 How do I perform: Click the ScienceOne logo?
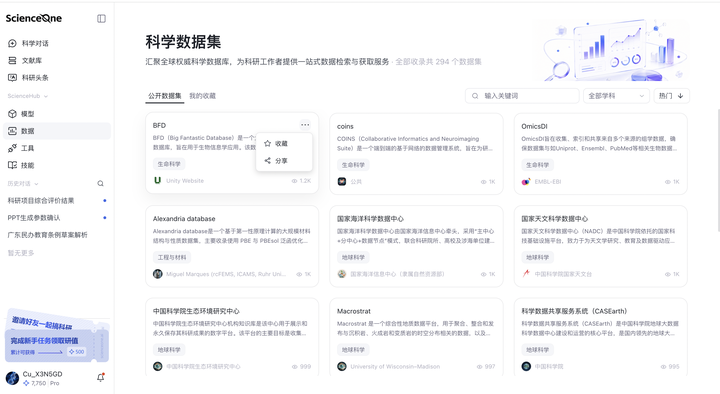click(x=34, y=18)
